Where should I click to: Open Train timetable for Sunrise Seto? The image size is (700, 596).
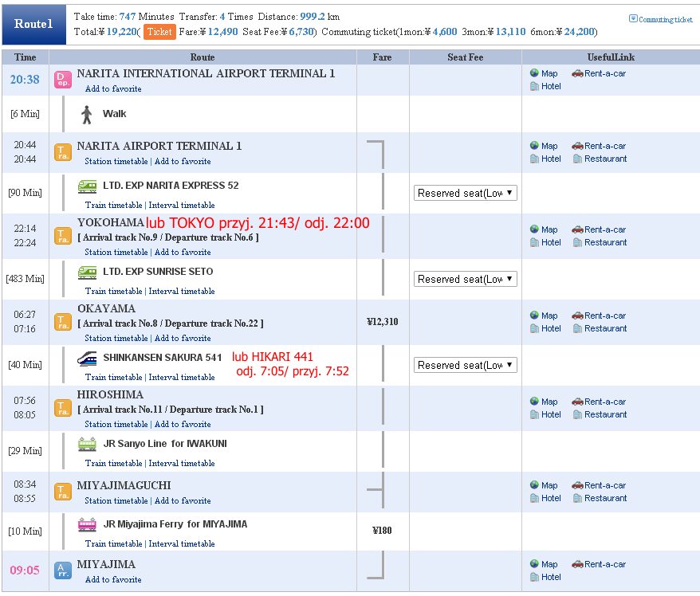click(114, 291)
